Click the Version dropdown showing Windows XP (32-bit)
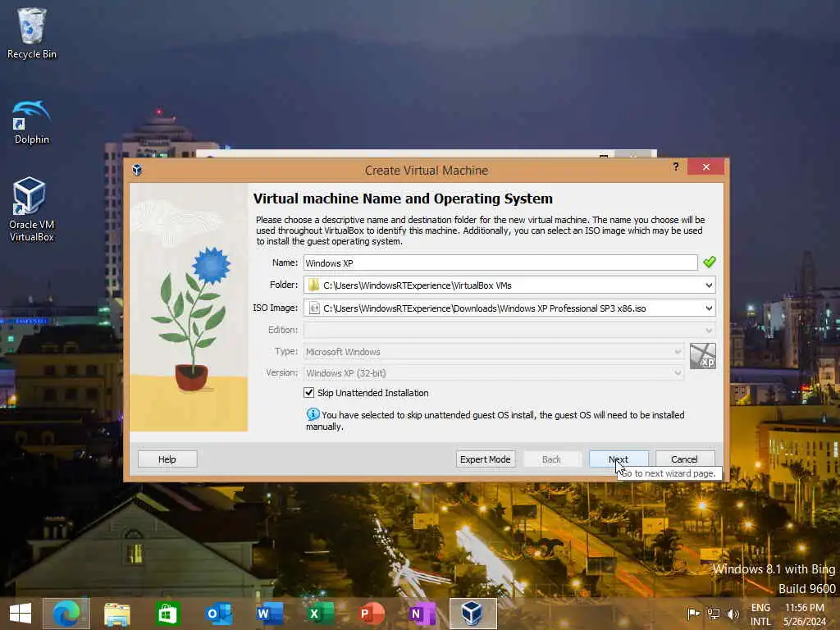The width and height of the screenshot is (840, 630). click(x=493, y=373)
